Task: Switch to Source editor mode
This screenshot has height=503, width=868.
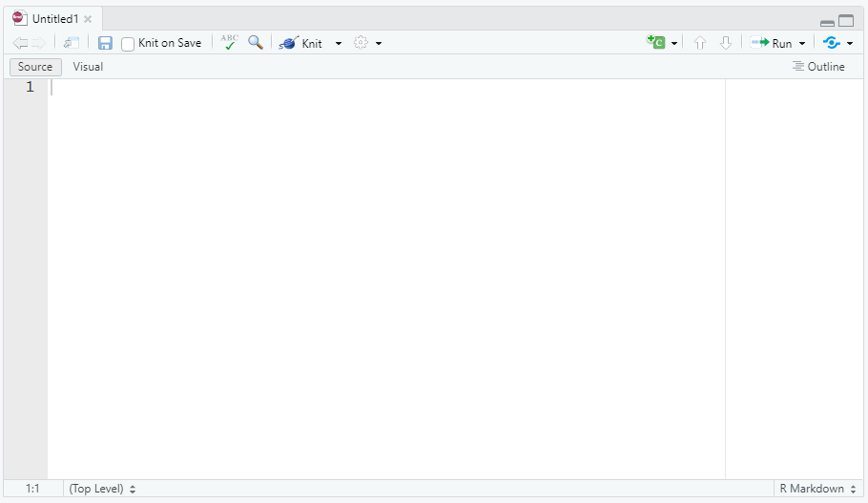Action: [x=35, y=67]
